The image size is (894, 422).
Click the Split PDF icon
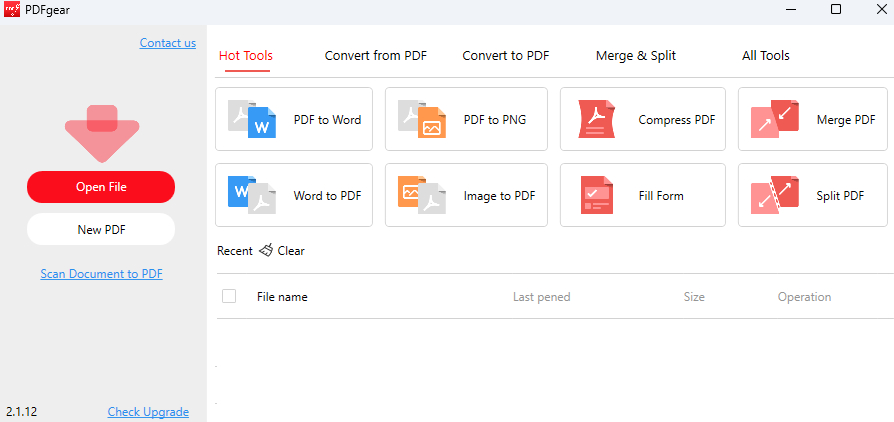(x=775, y=195)
